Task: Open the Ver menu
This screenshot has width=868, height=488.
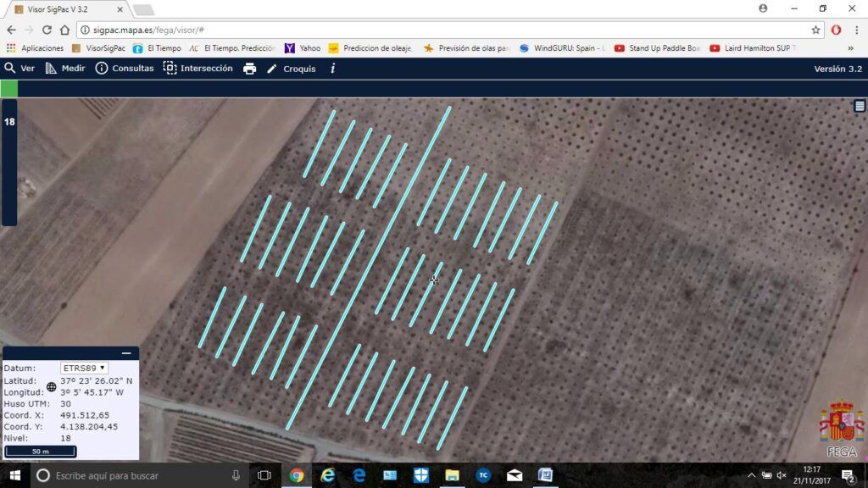Action: coord(20,68)
